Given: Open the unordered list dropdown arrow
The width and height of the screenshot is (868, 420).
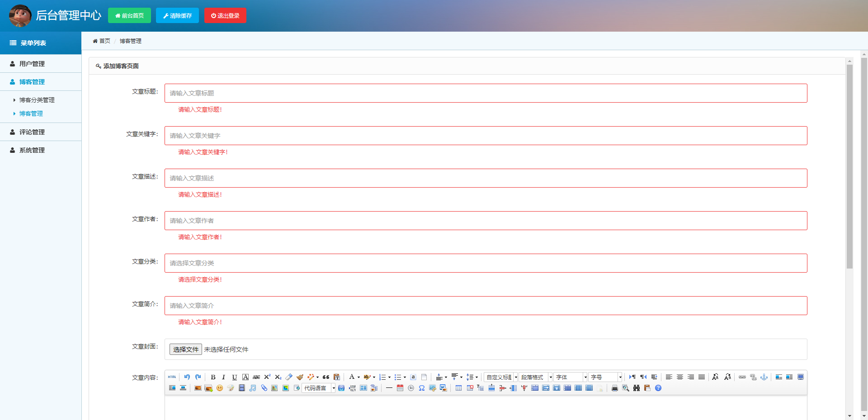Looking at the screenshot, I should pos(405,377).
